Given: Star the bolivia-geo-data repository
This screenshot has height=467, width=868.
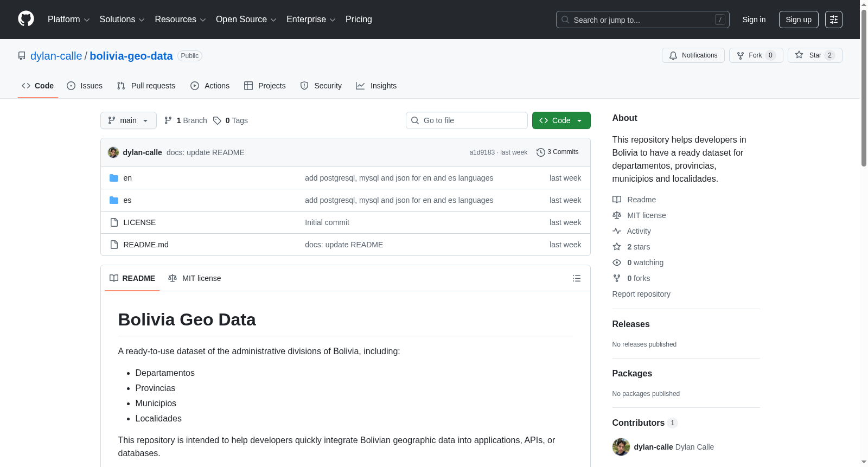Looking at the screenshot, I should [x=815, y=55].
